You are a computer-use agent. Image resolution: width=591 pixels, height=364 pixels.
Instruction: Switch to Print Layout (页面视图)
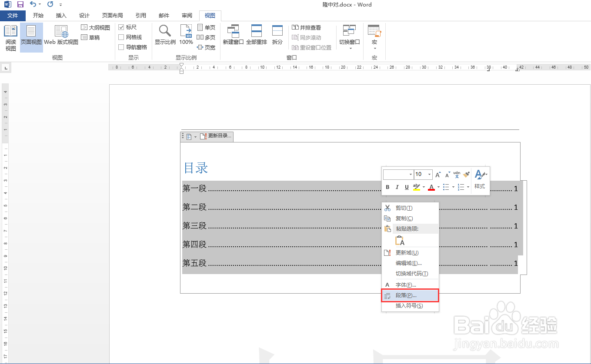pyautogui.click(x=31, y=37)
